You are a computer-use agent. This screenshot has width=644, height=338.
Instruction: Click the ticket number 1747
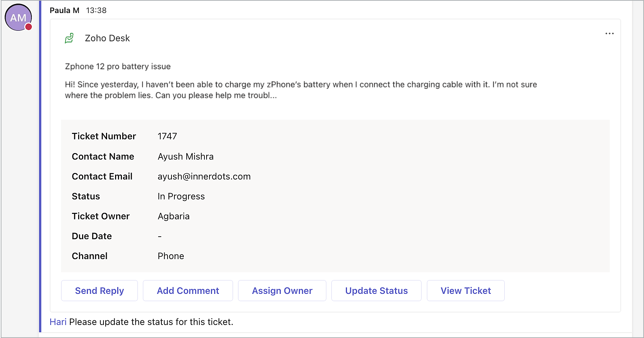coord(167,136)
